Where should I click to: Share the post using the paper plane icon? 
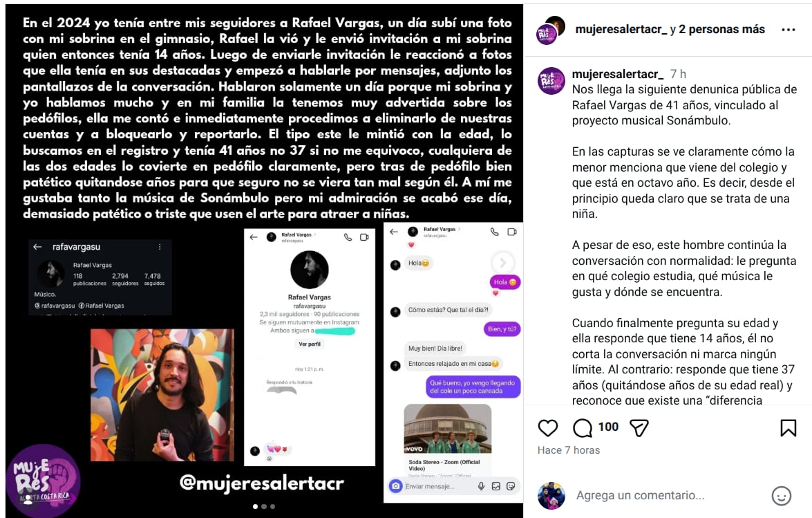pos(639,428)
